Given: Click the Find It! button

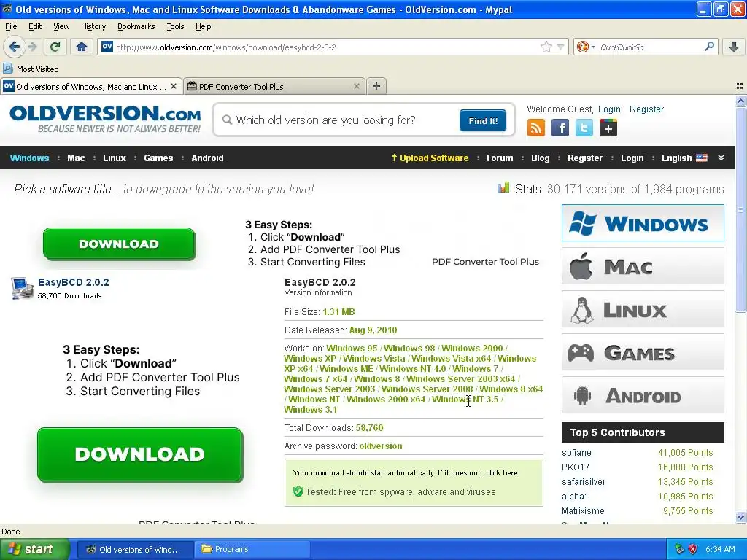Looking at the screenshot, I should click(x=483, y=120).
